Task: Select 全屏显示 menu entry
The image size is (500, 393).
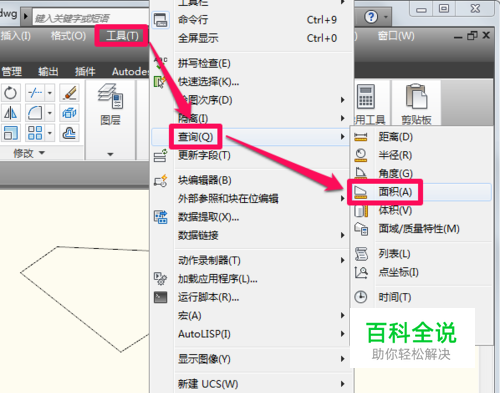Action: coord(252,38)
